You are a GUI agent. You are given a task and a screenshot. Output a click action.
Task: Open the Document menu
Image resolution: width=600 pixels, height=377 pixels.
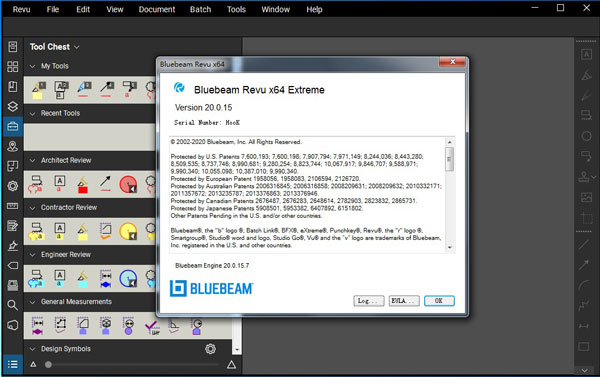(x=157, y=9)
